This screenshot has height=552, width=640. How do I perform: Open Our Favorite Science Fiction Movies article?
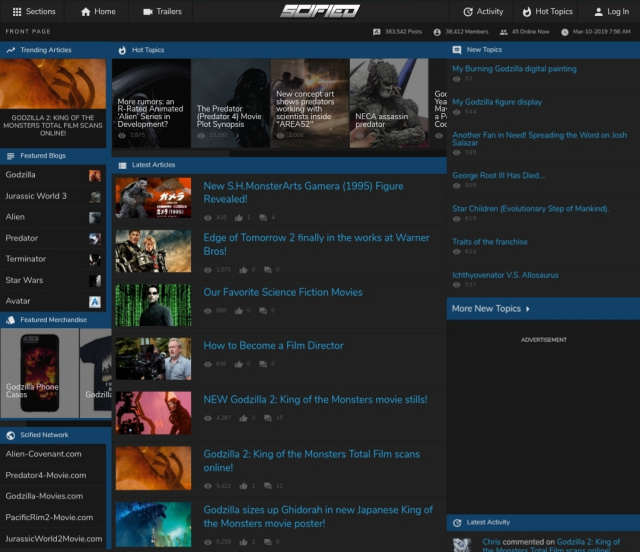pos(283,292)
